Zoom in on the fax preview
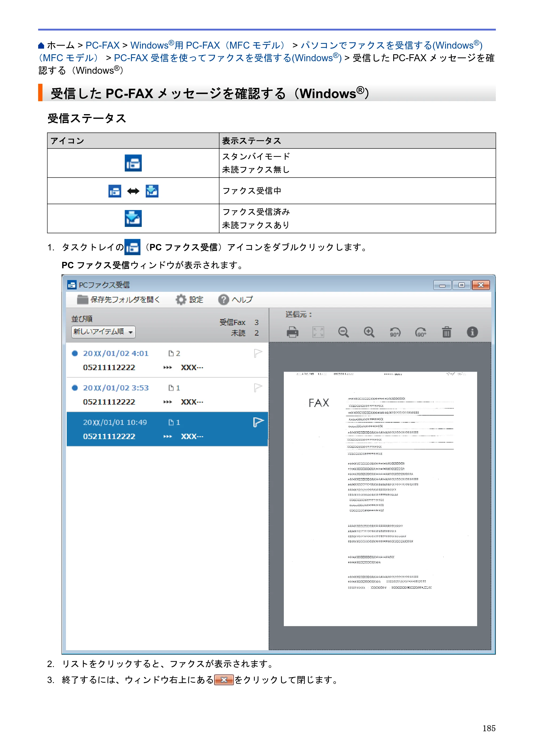Image resolution: width=534 pixels, height=756 pixels. pos(369,332)
